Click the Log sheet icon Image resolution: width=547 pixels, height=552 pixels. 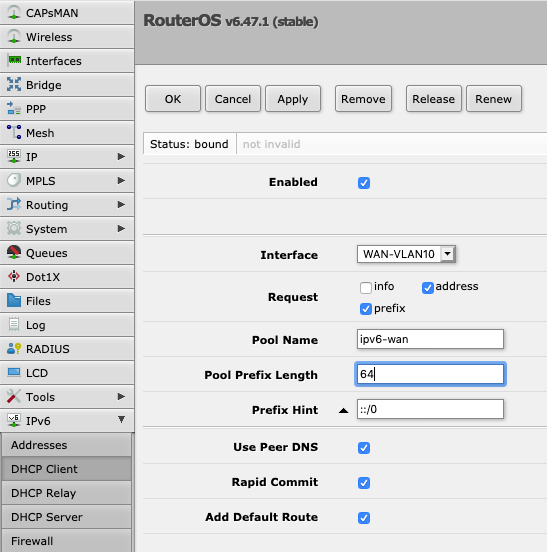click(14, 324)
